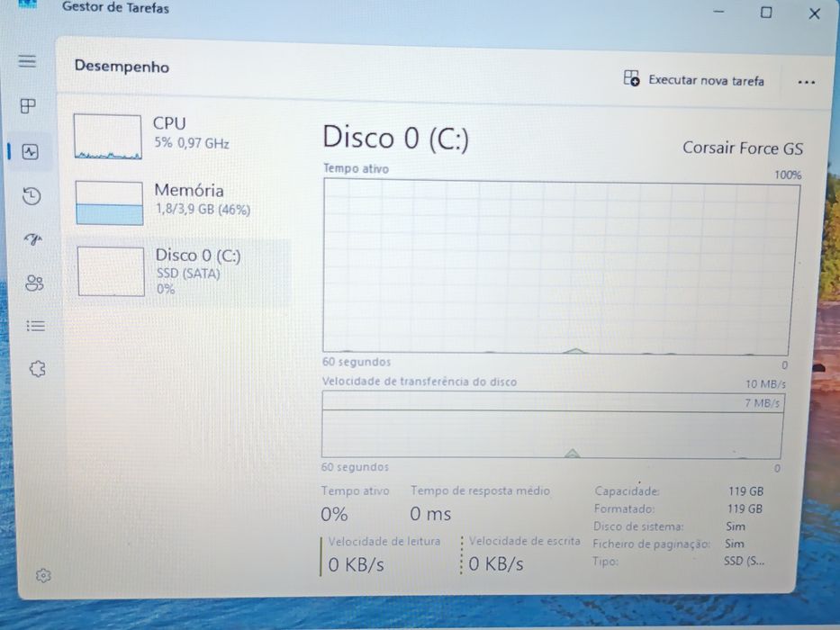Click the Tipo SSD value
Screen dimensions: 840x630
744,561
